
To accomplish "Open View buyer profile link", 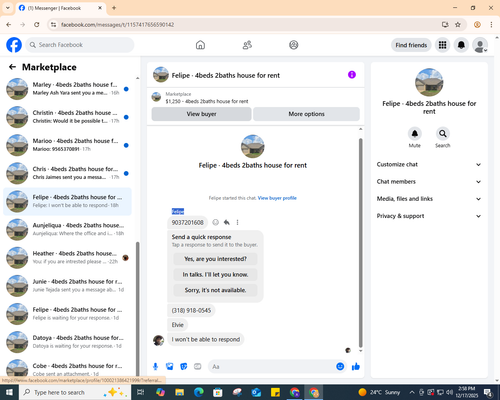I will (x=277, y=198).
